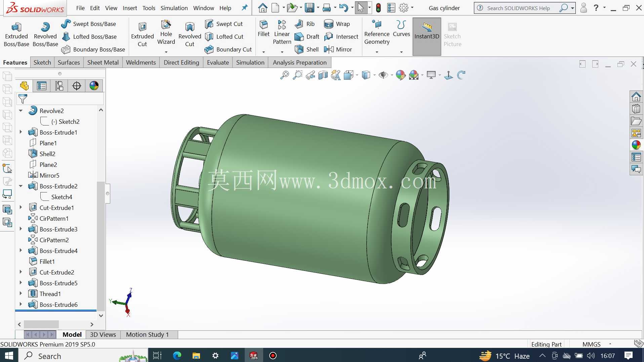Select the Lofted Cut tool
The height and width of the screenshot is (362, 644).
[224, 37]
